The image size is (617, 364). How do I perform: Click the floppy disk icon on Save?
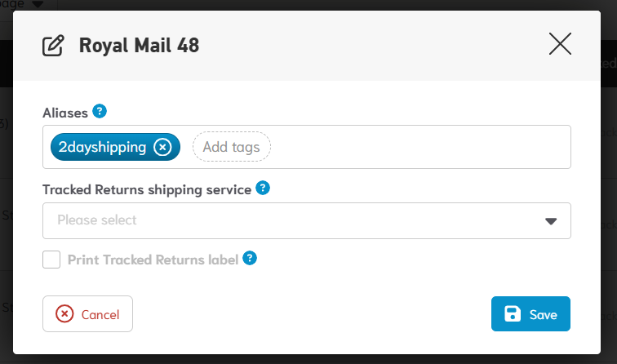coord(513,314)
